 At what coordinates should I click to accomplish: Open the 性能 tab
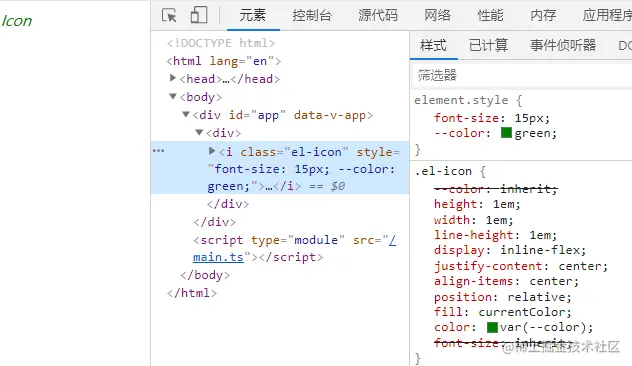(490, 15)
